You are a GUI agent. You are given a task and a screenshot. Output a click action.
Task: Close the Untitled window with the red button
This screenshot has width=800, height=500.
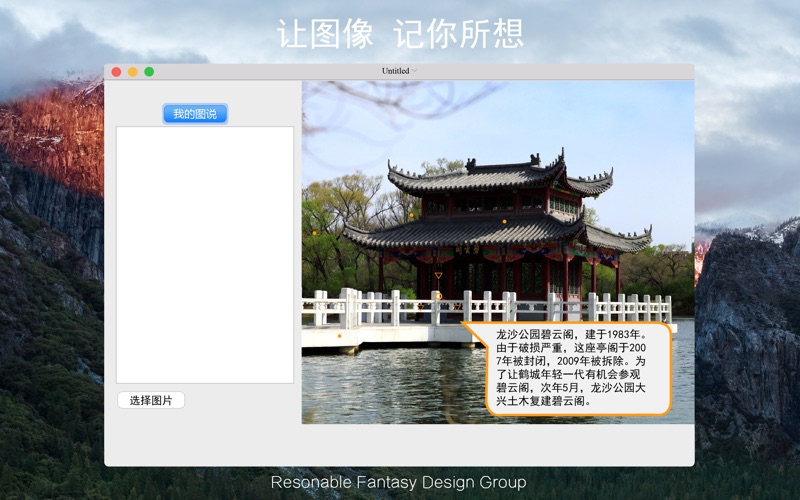pos(116,72)
